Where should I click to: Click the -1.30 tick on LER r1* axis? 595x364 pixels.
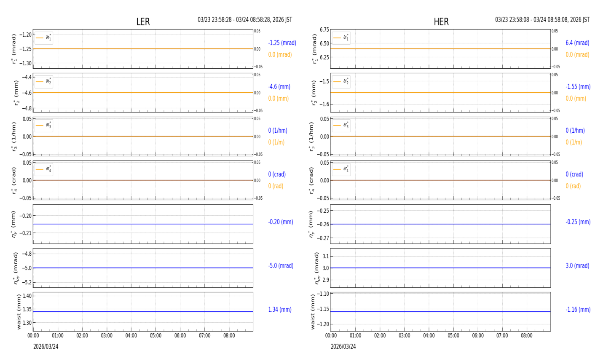coord(26,63)
